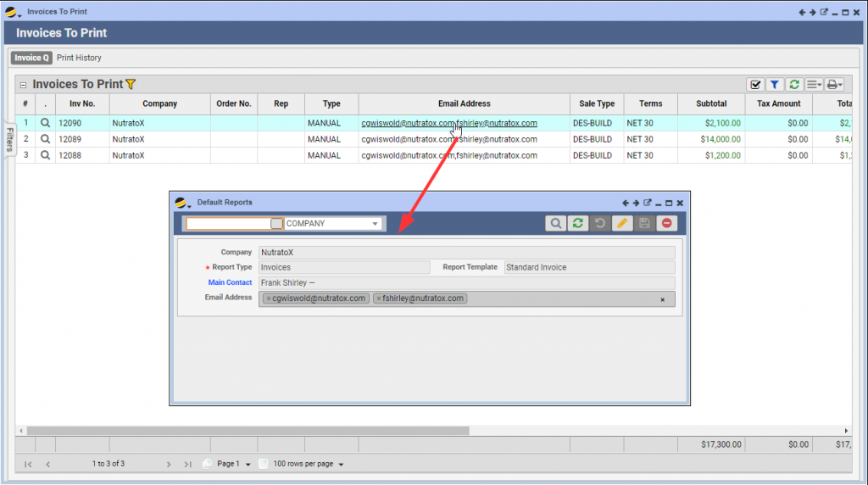This screenshot has width=868, height=485.
Task: Remove the cgwiswold@nutratox.com email tag
Action: 269,298
